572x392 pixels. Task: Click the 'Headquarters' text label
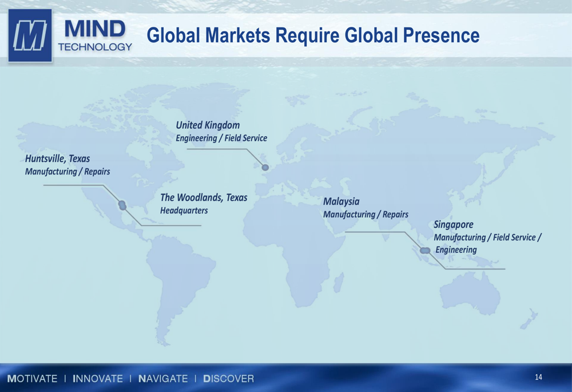184,211
